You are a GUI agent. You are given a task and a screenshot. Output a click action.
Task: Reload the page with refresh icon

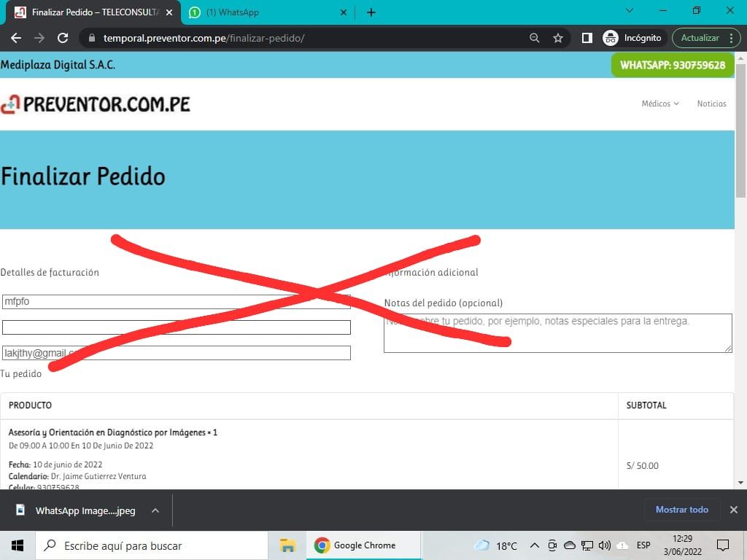(x=63, y=38)
